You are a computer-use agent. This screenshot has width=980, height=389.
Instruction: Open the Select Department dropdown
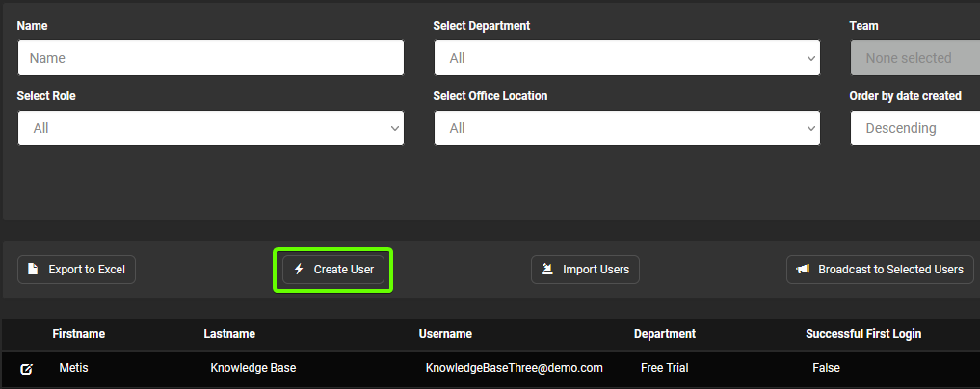point(627,58)
